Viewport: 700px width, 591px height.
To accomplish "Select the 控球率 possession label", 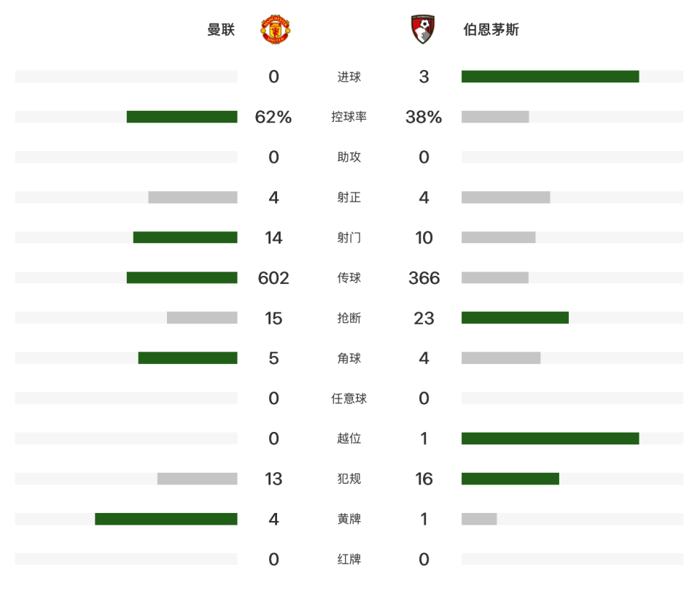I will point(349,117).
